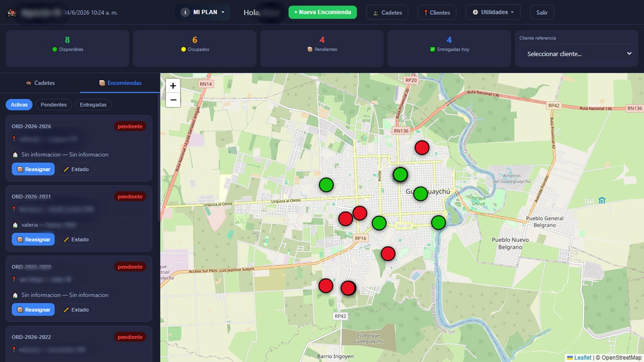Expand the Utilidades dropdown menu
Image resolution: width=644 pixels, height=362 pixels.
pyautogui.click(x=493, y=12)
